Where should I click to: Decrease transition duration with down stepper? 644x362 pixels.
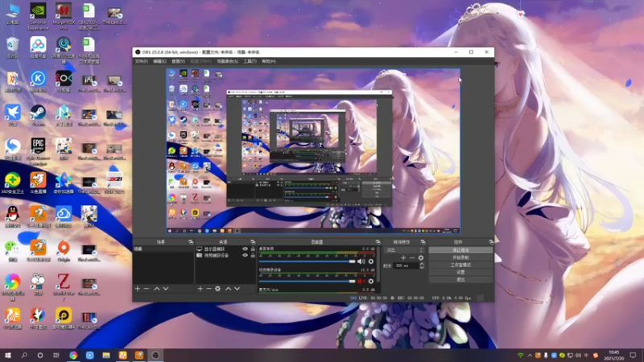pyautogui.click(x=421, y=268)
